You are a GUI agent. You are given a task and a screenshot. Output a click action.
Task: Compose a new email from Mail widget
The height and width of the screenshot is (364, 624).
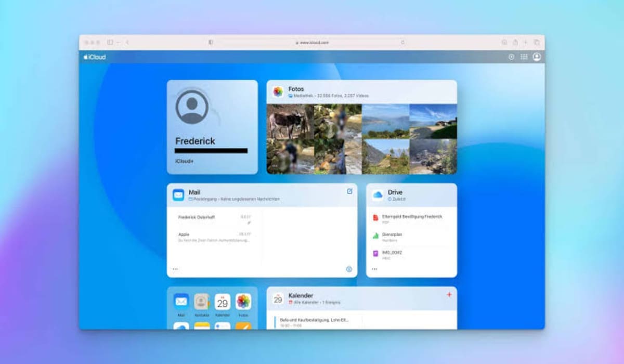point(349,191)
